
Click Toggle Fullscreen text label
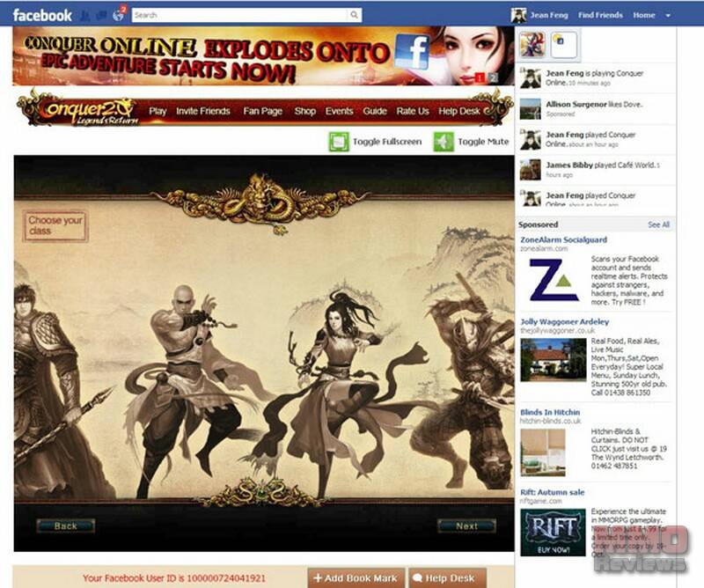[387, 142]
